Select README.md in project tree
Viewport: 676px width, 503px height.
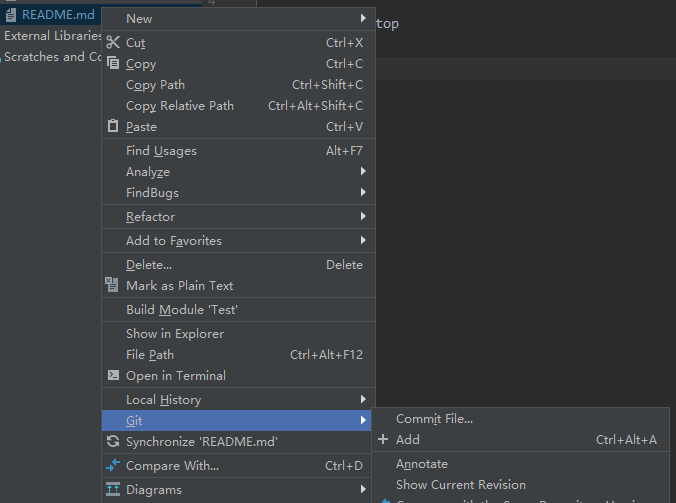pyautogui.click(x=58, y=15)
